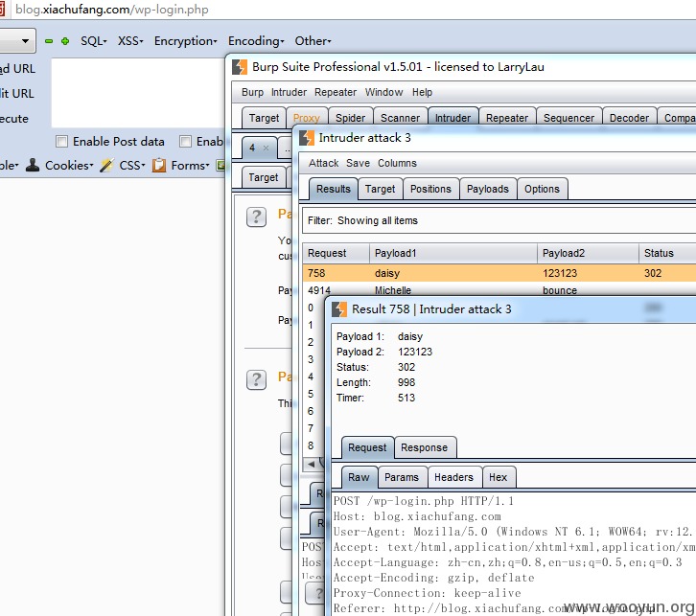Select the Hex view tab
696x616 pixels.
click(x=498, y=477)
